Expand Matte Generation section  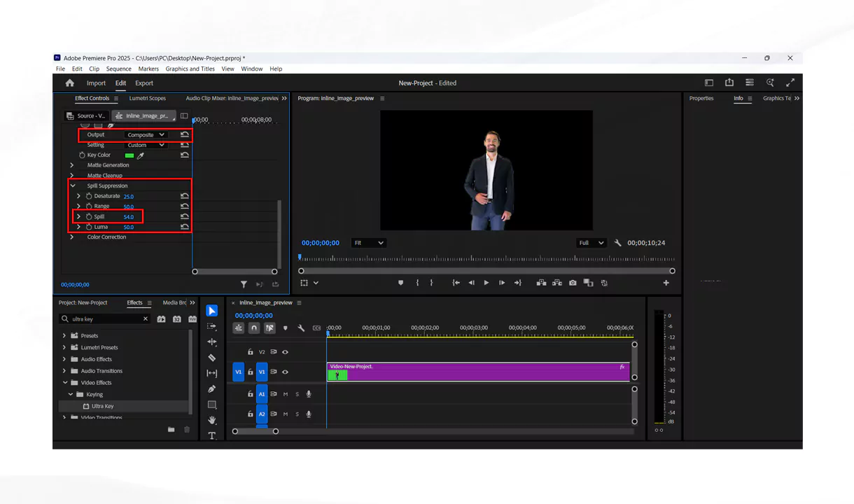point(71,165)
